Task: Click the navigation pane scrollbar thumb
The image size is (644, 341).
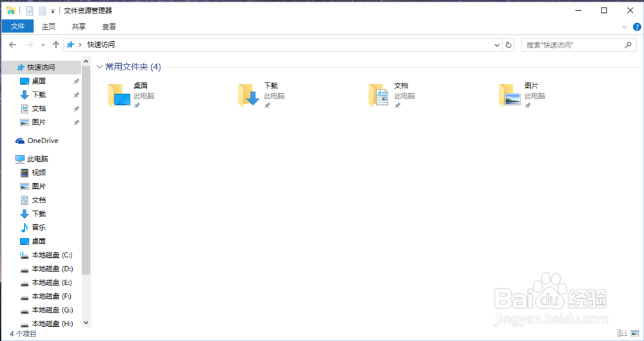Action: point(86,170)
